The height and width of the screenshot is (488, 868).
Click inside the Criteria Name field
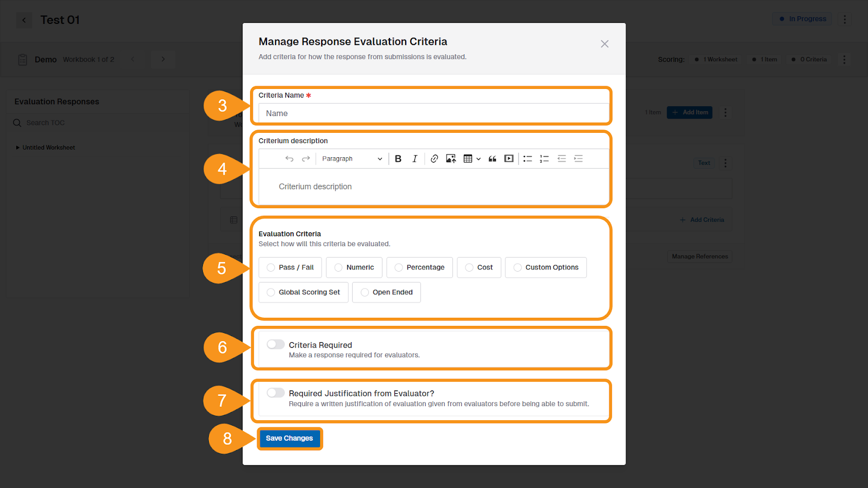pyautogui.click(x=431, y=113)
